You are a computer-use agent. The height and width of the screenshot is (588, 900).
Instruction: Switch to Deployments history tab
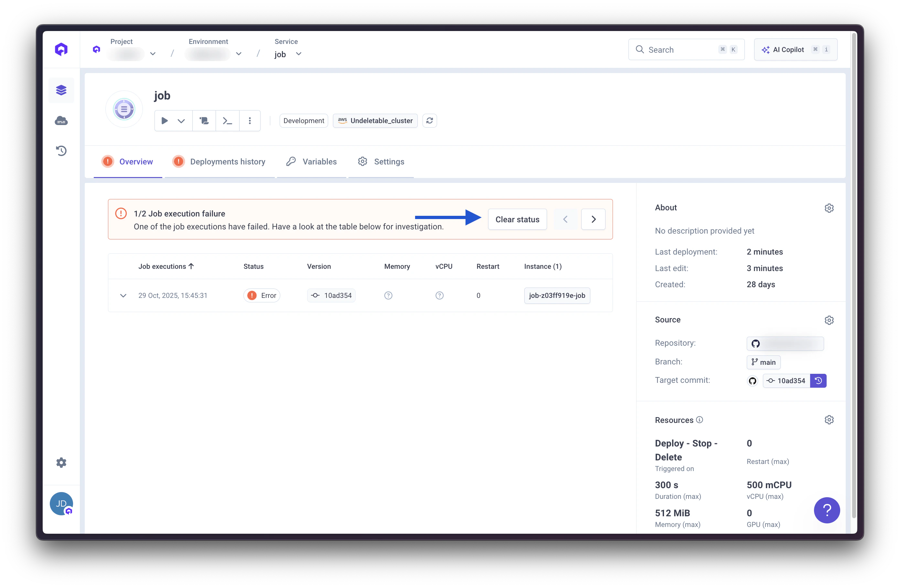[227, 162]
